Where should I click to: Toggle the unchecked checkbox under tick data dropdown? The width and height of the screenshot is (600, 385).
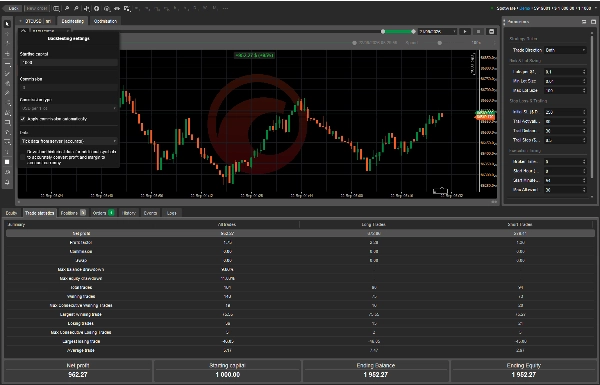[x=23, y=157]
